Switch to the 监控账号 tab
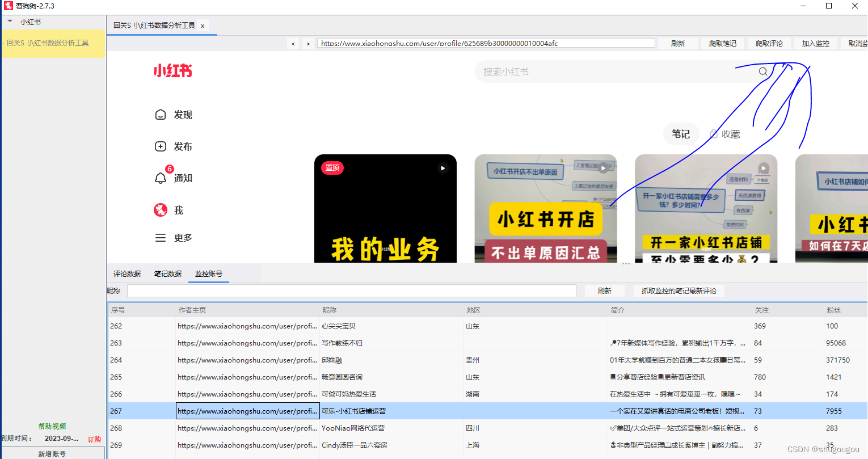This screenshot has height=459, width=868. [209, 273]
